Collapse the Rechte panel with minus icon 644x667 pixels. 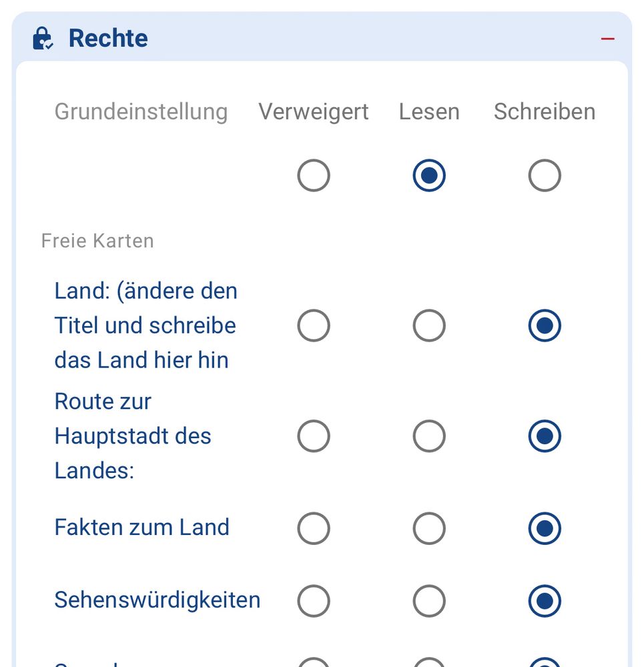[607, 39]
